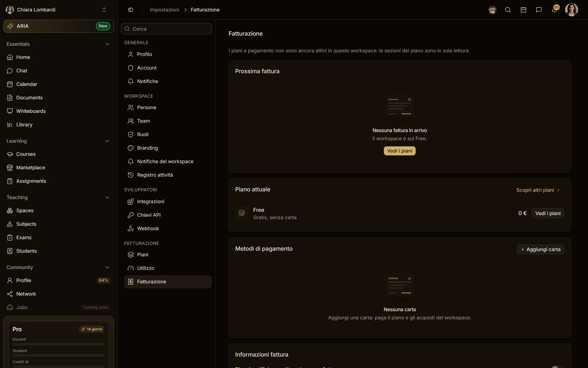
Task: Select Integrazioni menu item
Action: click(x=168, y=202)
